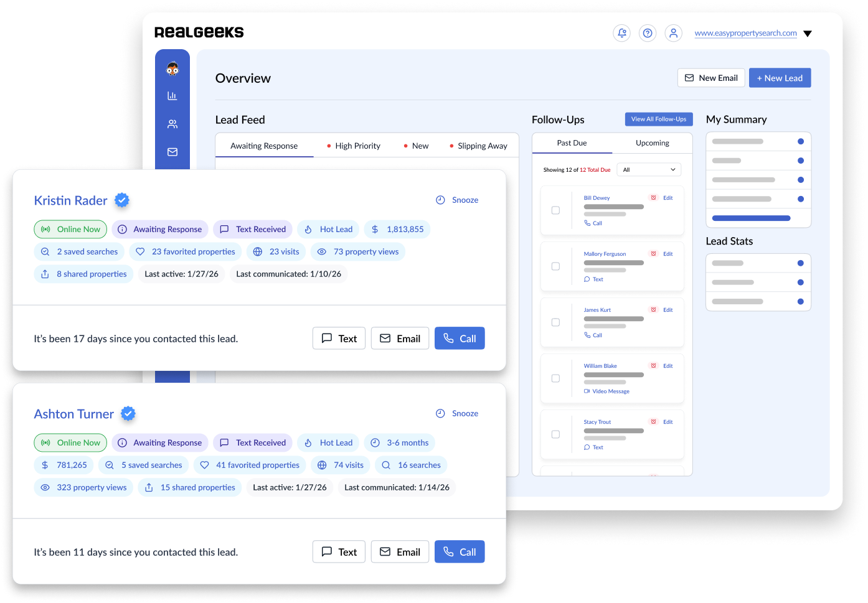Check the Bill Dewey follow-up checkbox

click(555, 210)
